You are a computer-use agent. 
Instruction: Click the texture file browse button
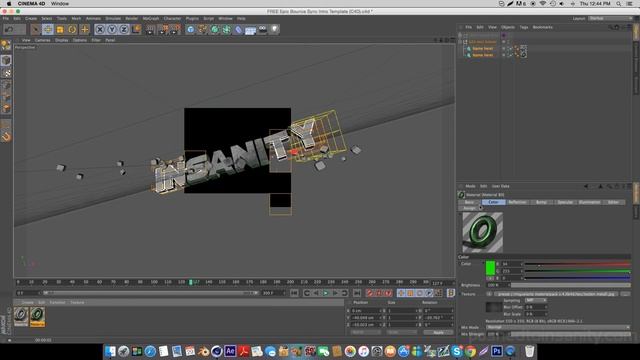pos(625,294)
